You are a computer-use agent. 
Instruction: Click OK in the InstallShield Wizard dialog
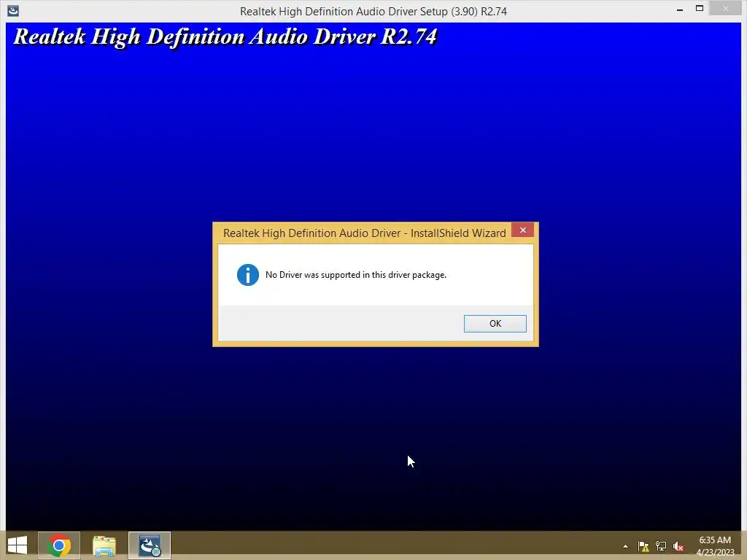[495, 323]
